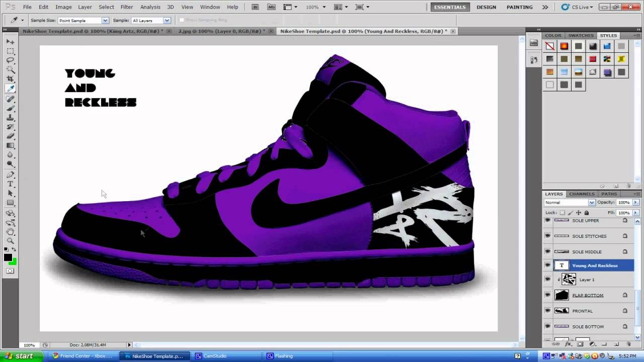Select the Zoom tool
Screen dimensions: 644x362
[10, 241]
